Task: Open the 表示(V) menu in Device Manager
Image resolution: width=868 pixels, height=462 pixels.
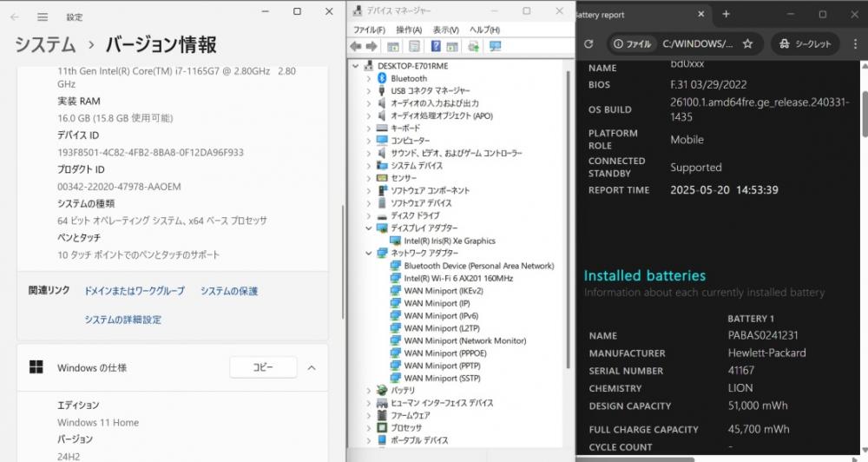Action: pyautogui.click(x=445, y=30)
